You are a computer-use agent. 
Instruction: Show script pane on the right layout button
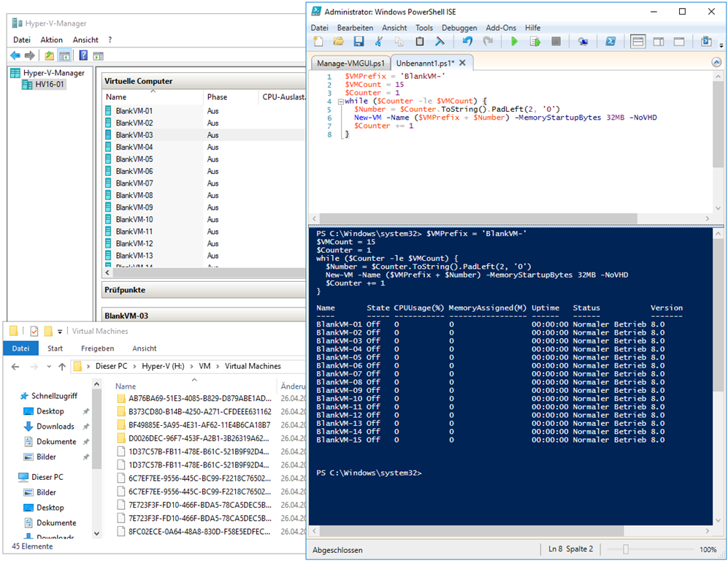point(659,42)
